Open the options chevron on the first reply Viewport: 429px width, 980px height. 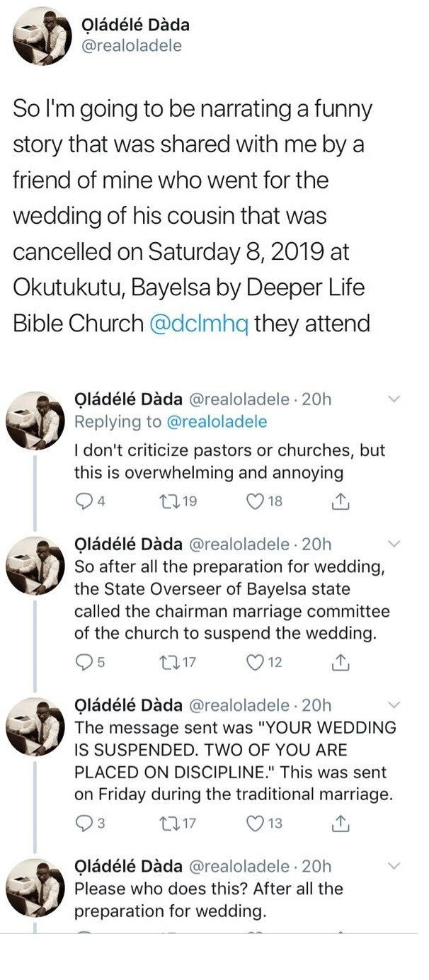394,399
